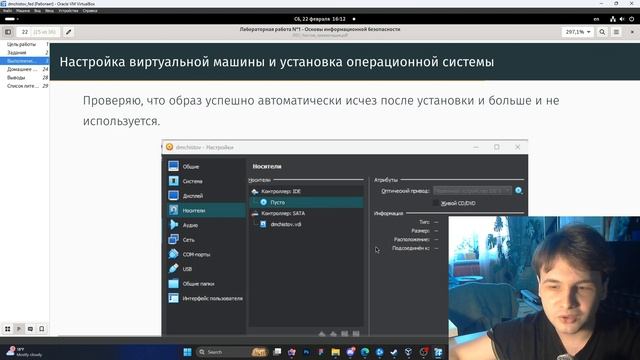The width and height of the screenshot is (640, 360).
Task: Open the GNOME Activities overview pill
Action: [11, 19]
